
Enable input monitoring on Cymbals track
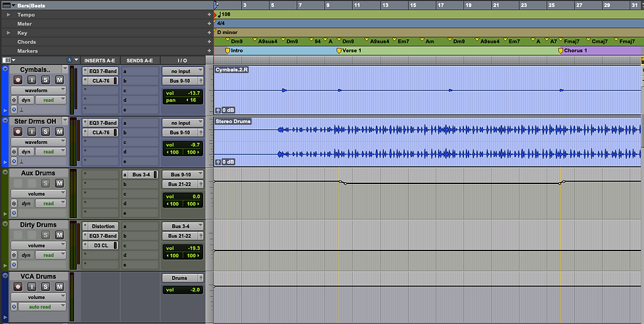pyautogui.click(x=32, y=80)
